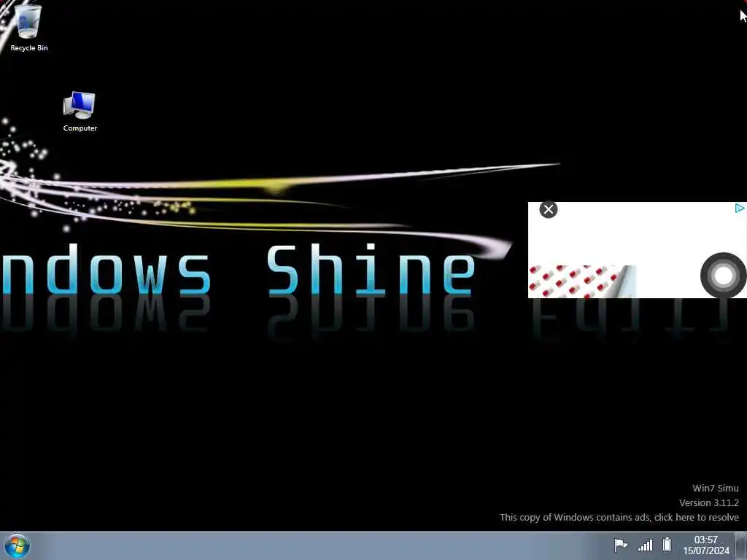
Task: Close the ad with X button
Action: (549, 209)
